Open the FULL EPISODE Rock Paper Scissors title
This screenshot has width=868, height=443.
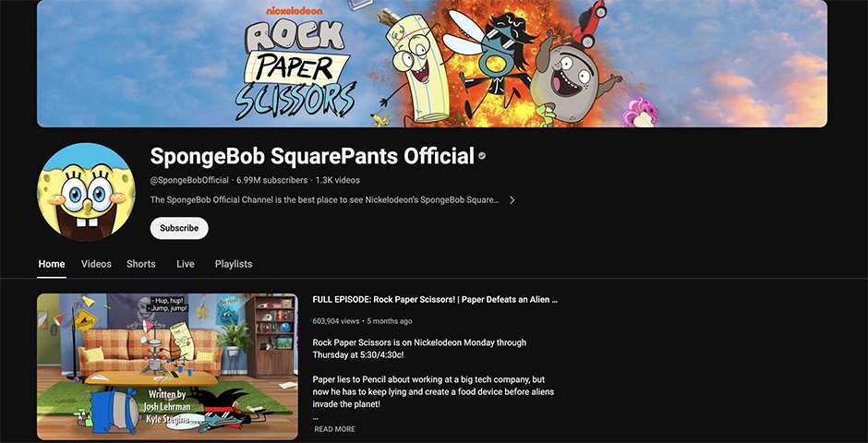coord(435,300)
